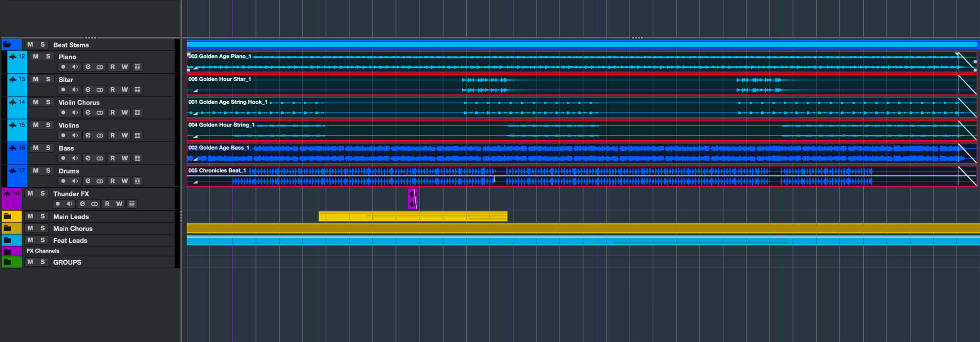
Task: Show lanes on the Piano track
Action: [138, 67]
